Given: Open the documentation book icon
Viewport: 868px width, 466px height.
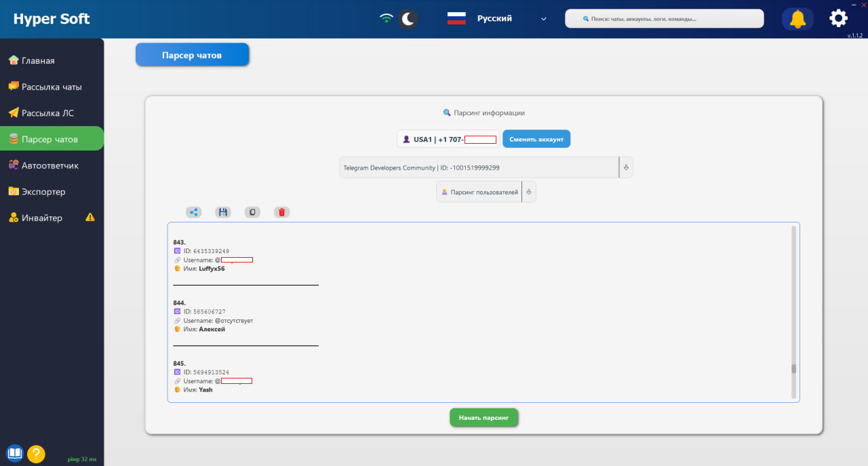Looking at the screenshot, I should point(15,453).
